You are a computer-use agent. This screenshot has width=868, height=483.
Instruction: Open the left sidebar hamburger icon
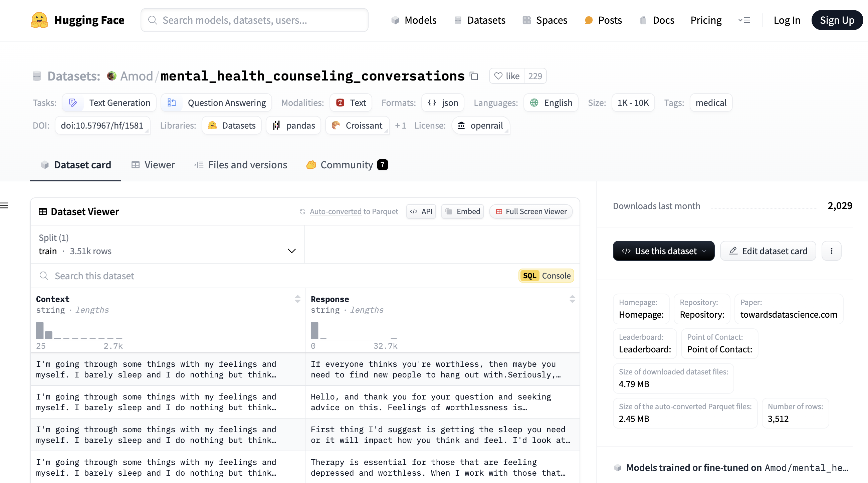click(x=4, y=206)
